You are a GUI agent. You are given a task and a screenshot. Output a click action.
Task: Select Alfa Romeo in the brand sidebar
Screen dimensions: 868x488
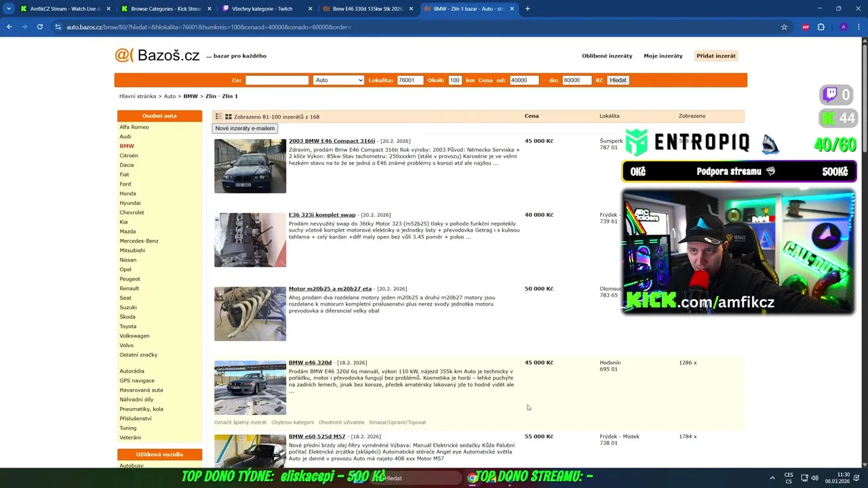coord(134,127)
